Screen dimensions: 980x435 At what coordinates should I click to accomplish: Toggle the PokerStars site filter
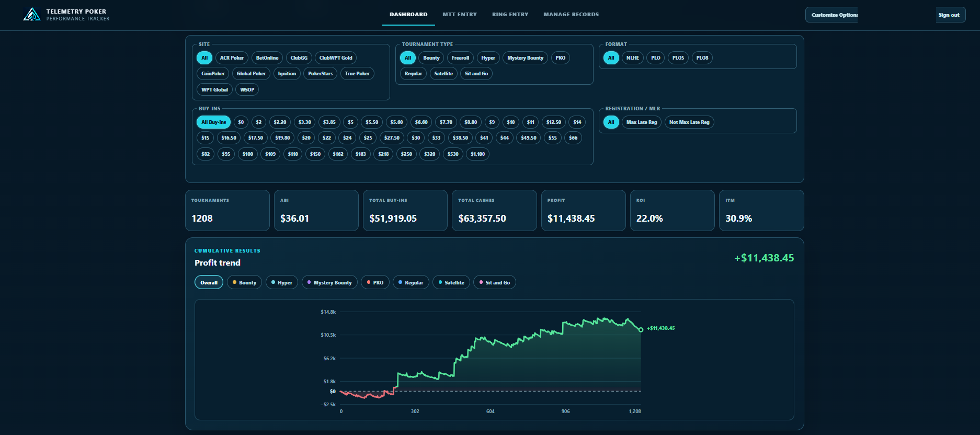coord(321,74)
